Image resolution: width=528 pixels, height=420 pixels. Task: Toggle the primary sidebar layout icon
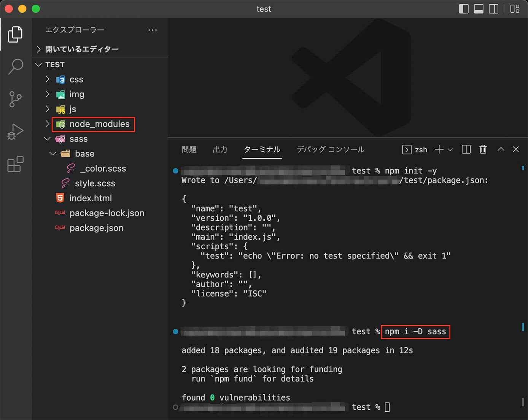(x=464, y=9)
